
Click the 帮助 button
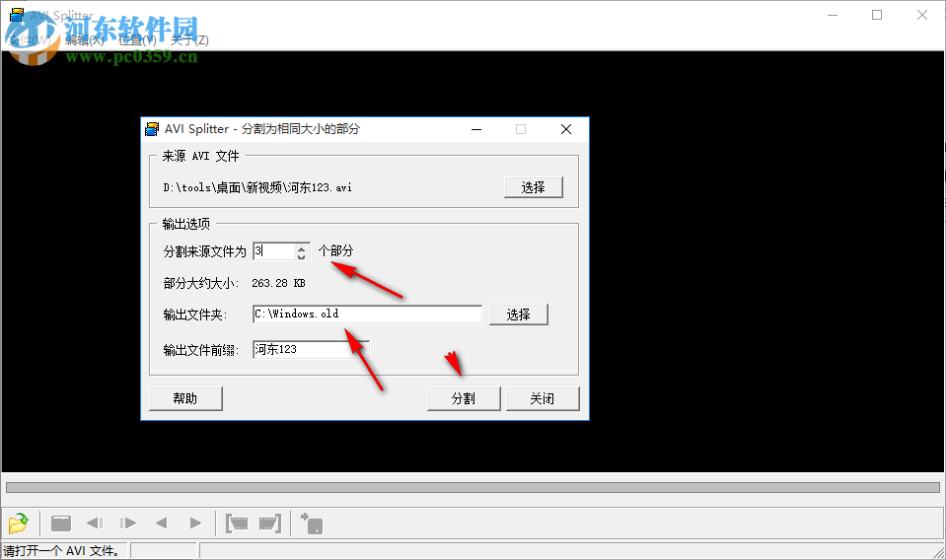(185, 398)
